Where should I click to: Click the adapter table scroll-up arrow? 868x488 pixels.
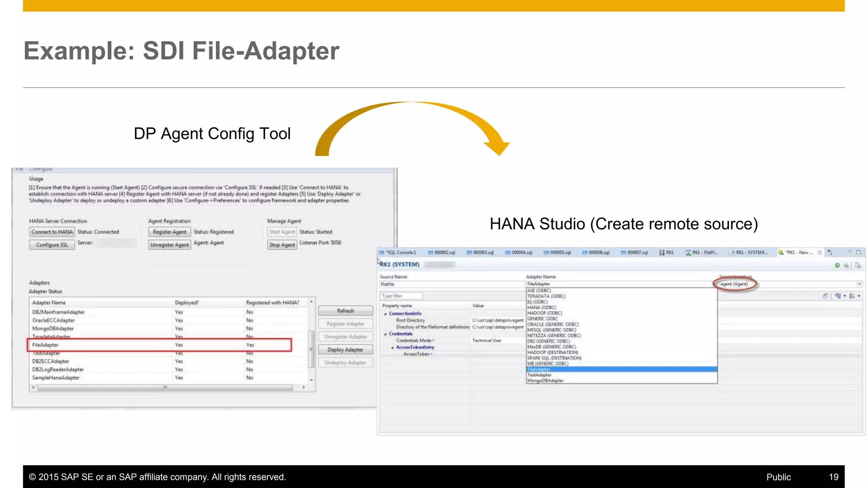[311, 301]
